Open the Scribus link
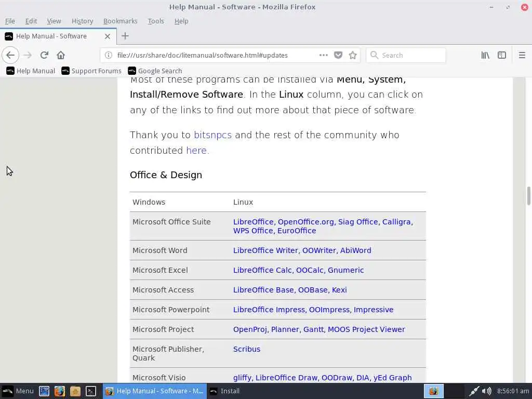 pyautogui.click(x=247, y=349)
